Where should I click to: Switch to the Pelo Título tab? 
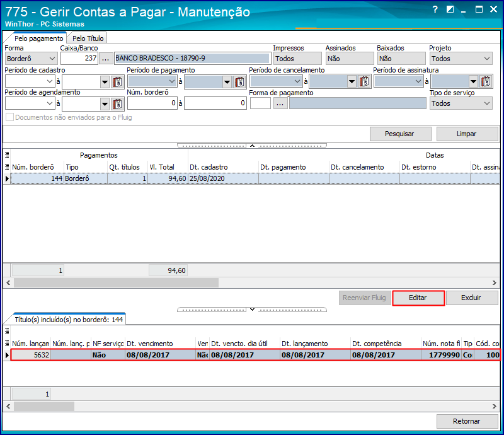[x=88, y=38]
